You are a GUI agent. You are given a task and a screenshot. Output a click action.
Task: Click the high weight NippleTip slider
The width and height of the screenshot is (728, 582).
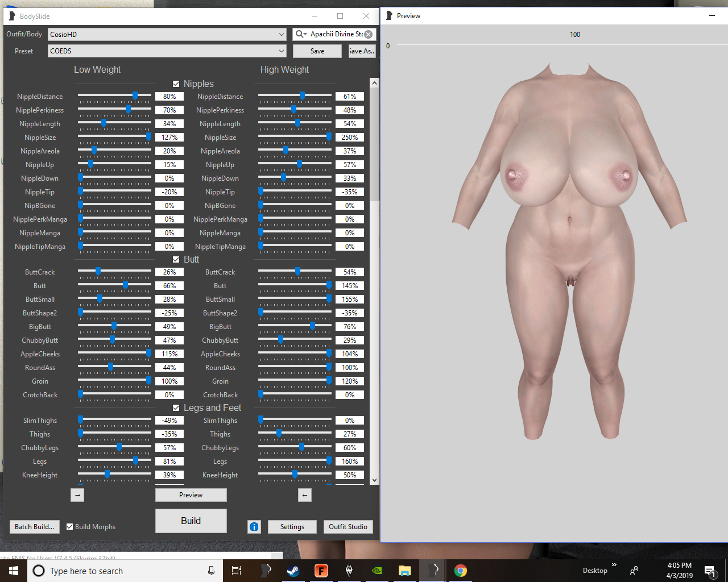click(295, 192)
